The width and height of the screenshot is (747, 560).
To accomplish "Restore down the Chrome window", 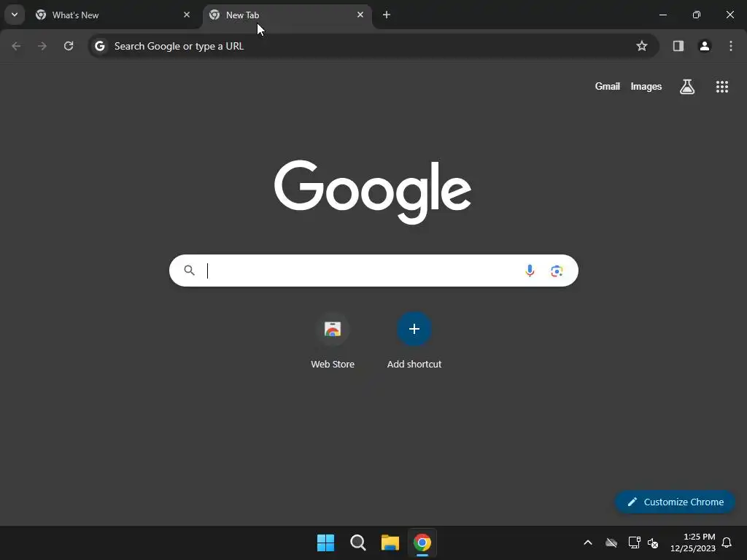I will pyautogui.click(x=697, y=15).
